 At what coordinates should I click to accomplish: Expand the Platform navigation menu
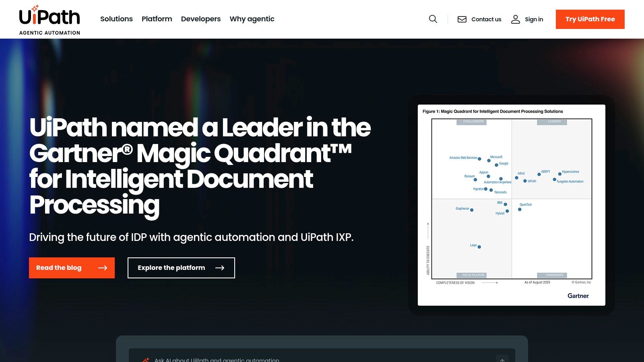[x=157, y=19]
